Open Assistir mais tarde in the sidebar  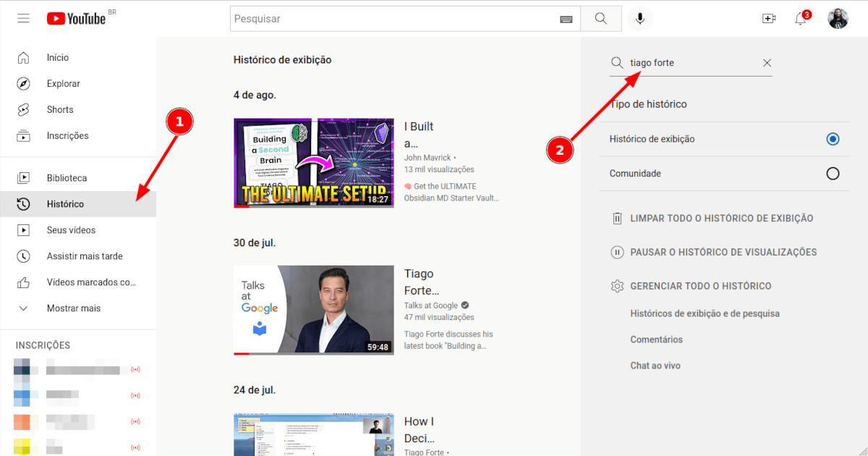78,256
